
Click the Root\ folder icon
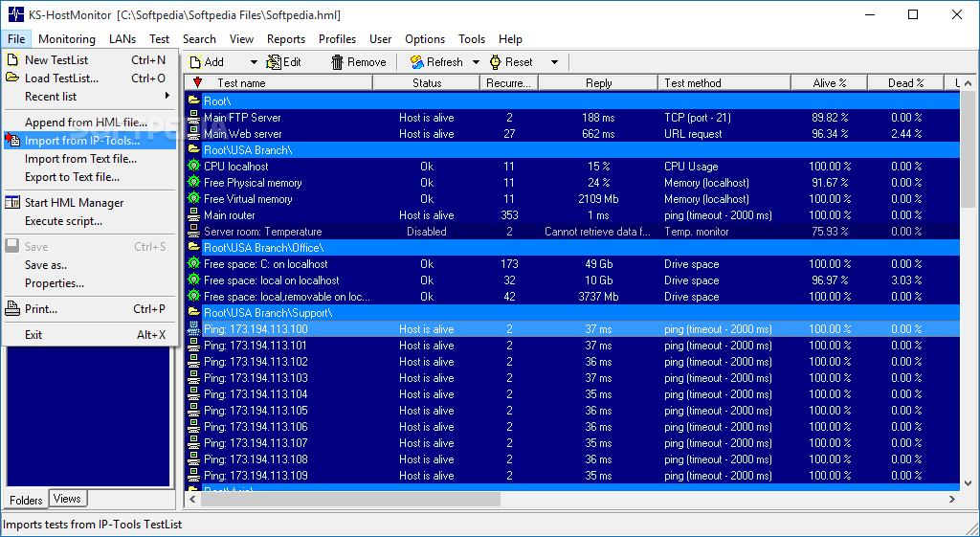pos(193,101)
